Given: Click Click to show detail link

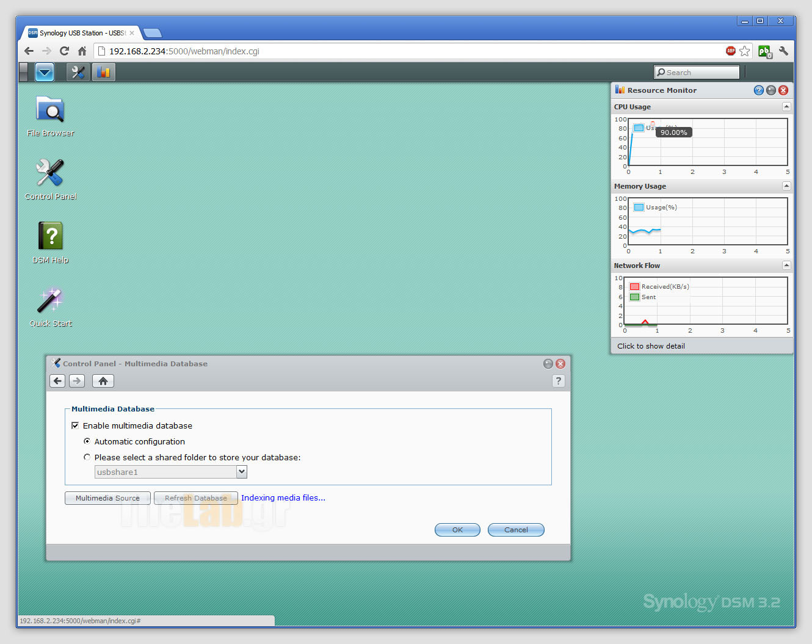Looking at the screenshot, I should (x=651, y=346).
